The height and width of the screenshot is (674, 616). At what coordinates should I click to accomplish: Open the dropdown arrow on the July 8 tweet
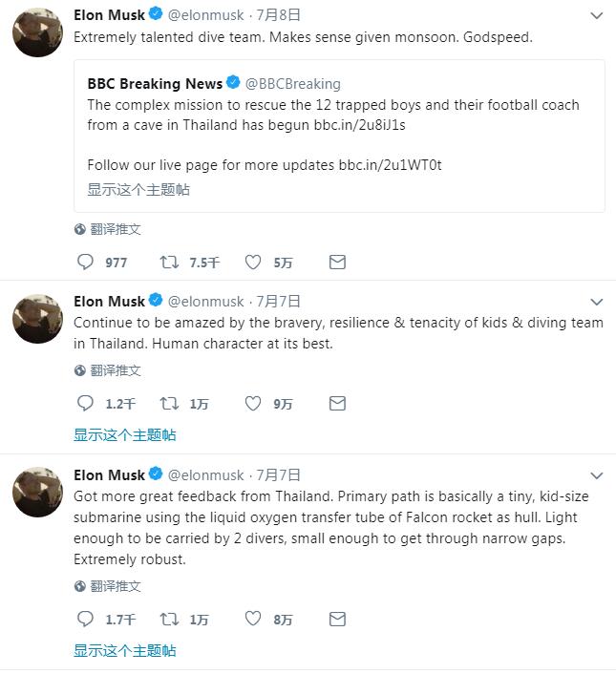(596, 15)
